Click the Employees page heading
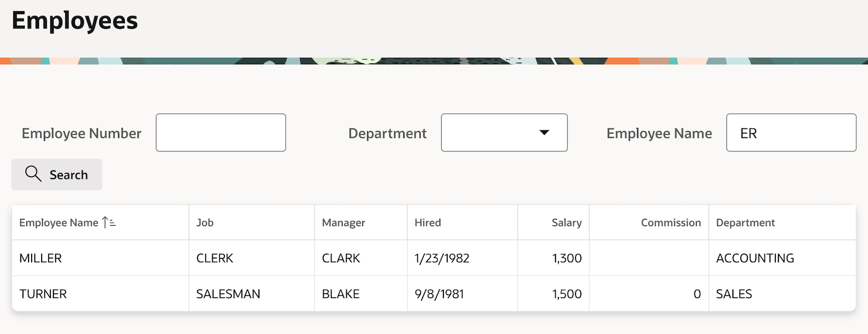Image resolution: width=868 pixels, height=334 pixels. tap(75, 21)
